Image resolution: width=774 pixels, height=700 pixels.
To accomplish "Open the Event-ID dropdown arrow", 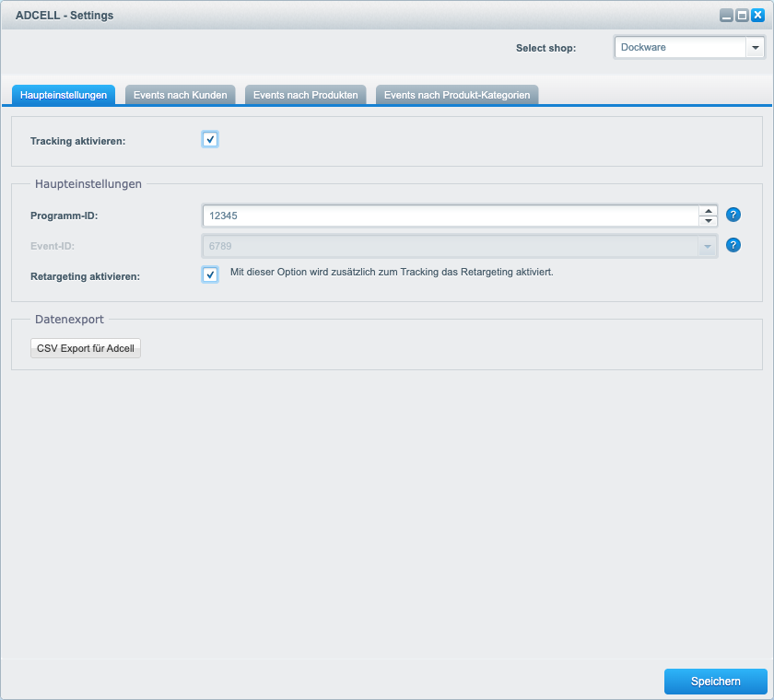I will coord(708,246).
